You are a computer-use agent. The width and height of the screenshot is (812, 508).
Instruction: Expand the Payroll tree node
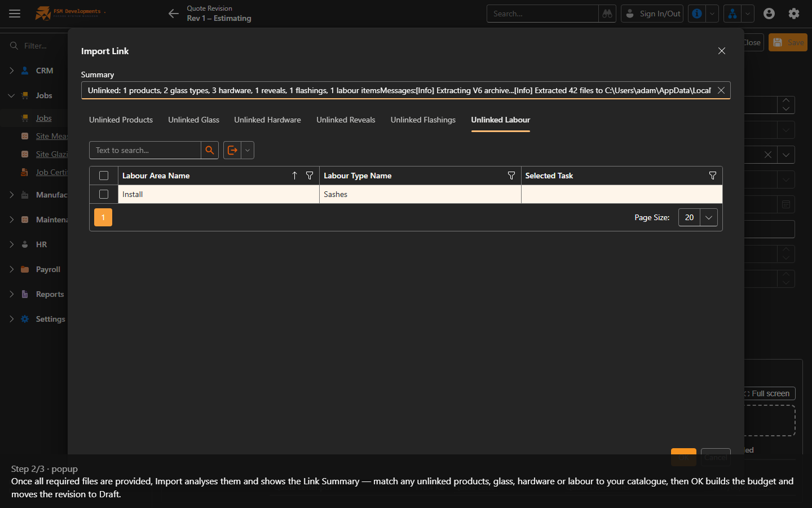coord(11,269)
